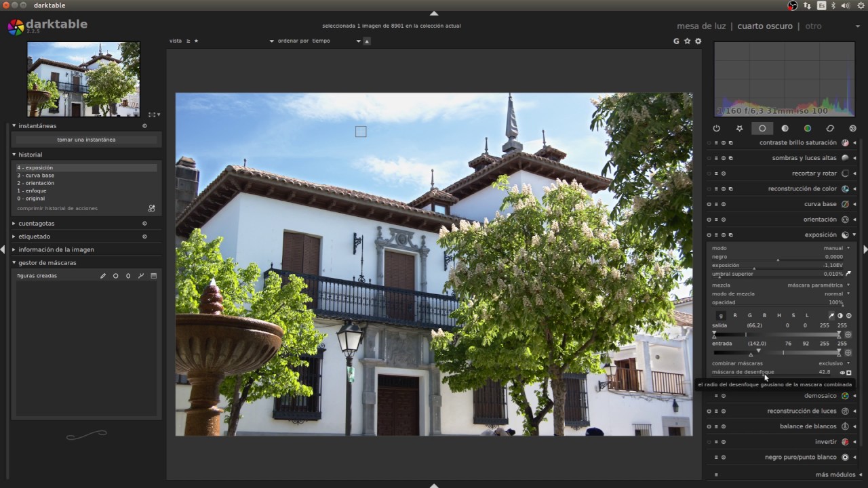Image resolution: width=868 pixels, height=488 pixels.
Task: Enable the sombras y luces altas module
Action: [x=709, y=158]
